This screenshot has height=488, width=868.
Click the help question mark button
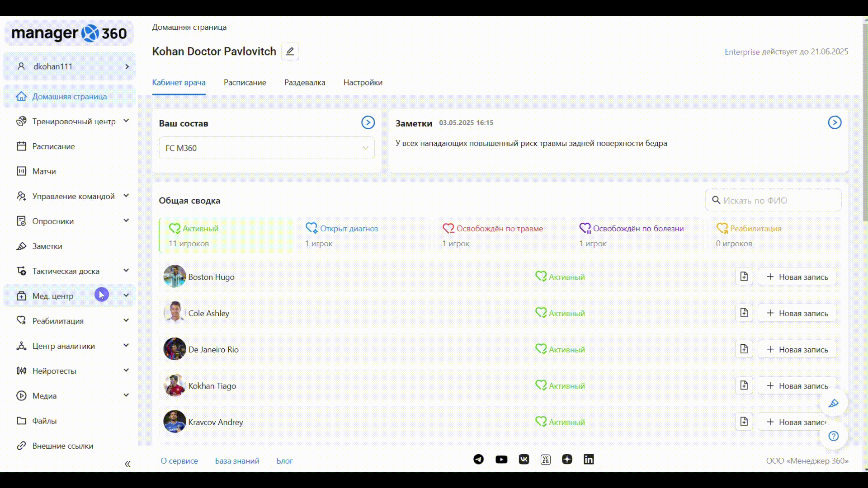833,436
